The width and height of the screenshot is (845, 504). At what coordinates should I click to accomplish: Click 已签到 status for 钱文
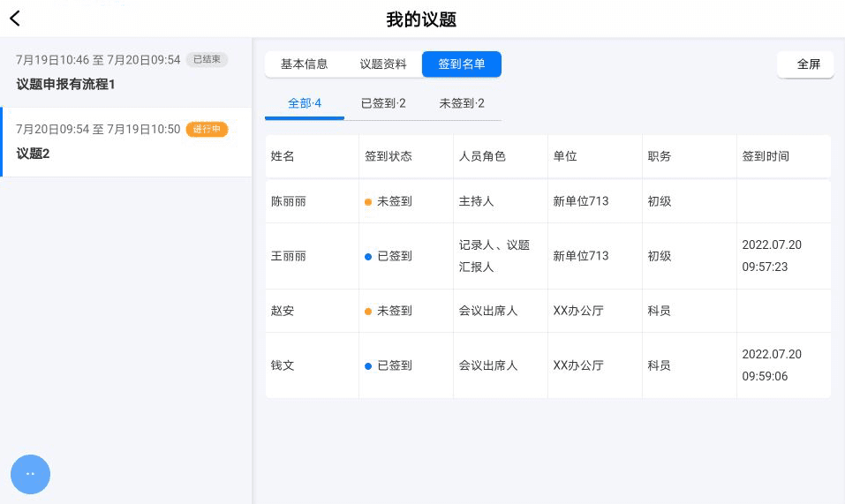pyautogui.click(x=389, y=365)
